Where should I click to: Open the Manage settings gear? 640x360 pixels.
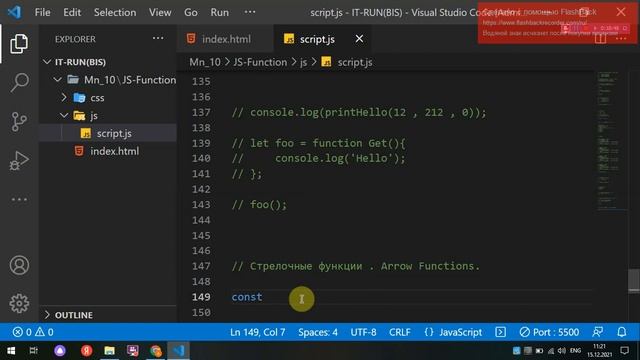point(19,303)
